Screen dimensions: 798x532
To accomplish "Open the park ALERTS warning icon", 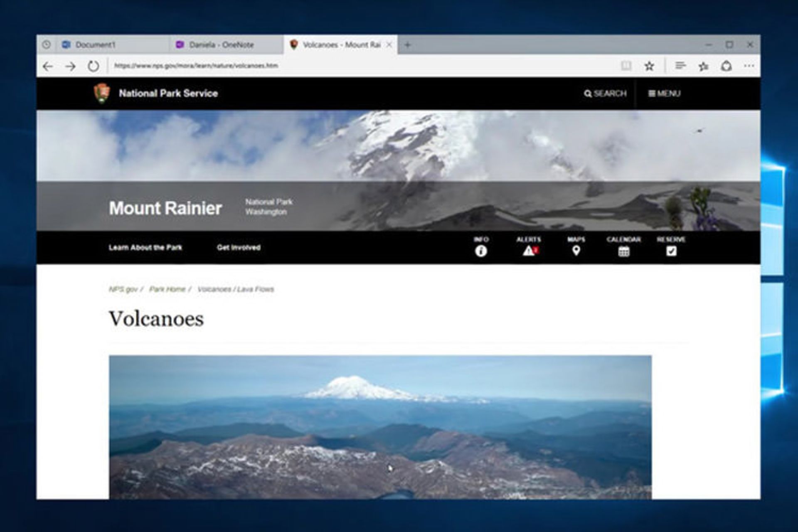I will coord(529,251).
